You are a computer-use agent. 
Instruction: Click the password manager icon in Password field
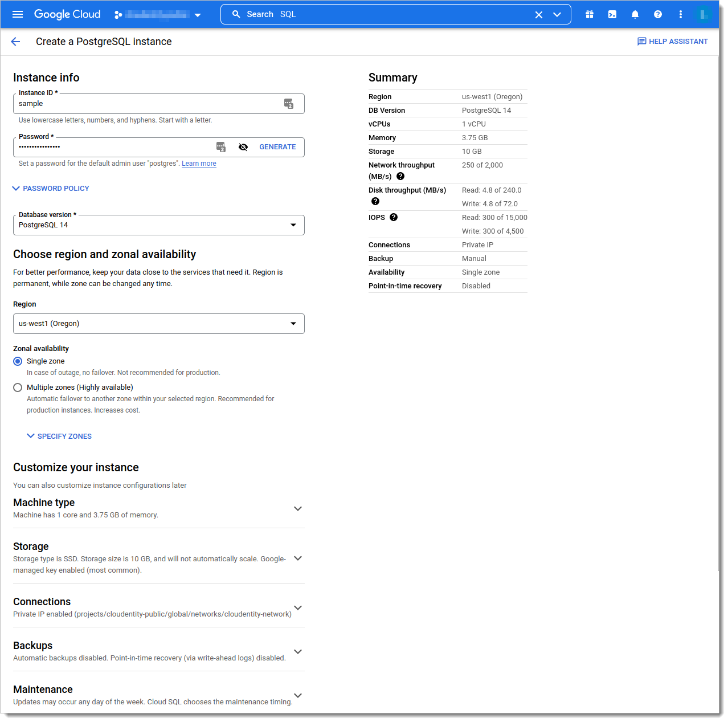click(221, 147)
